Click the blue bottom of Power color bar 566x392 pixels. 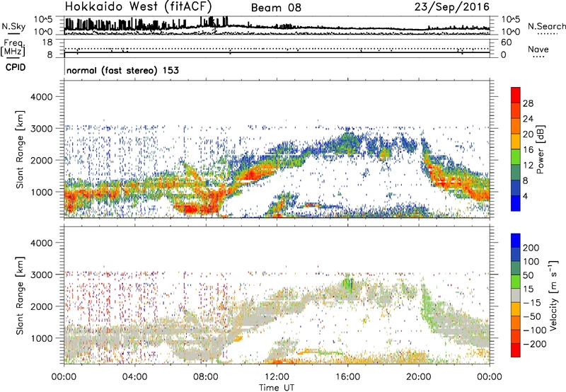click(x=516, y=203)
